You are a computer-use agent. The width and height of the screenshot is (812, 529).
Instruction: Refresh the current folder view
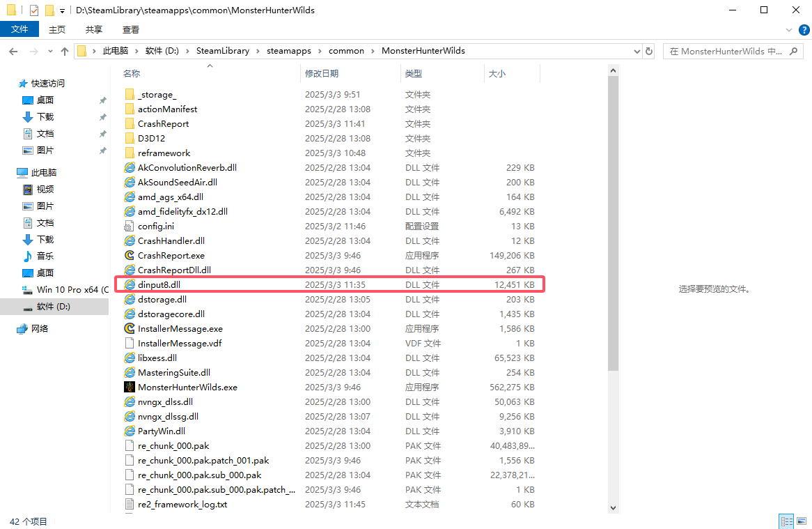(649, 51)
